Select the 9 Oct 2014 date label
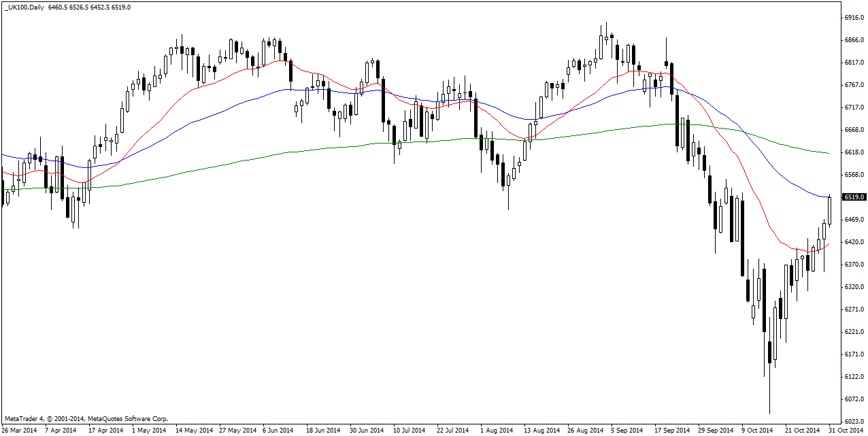 (x=756, y=431)
